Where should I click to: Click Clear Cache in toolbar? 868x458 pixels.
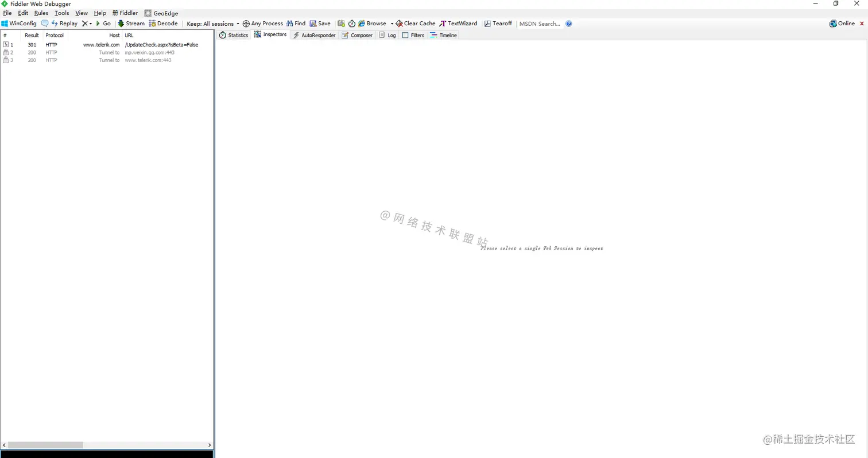pos(416,24)
